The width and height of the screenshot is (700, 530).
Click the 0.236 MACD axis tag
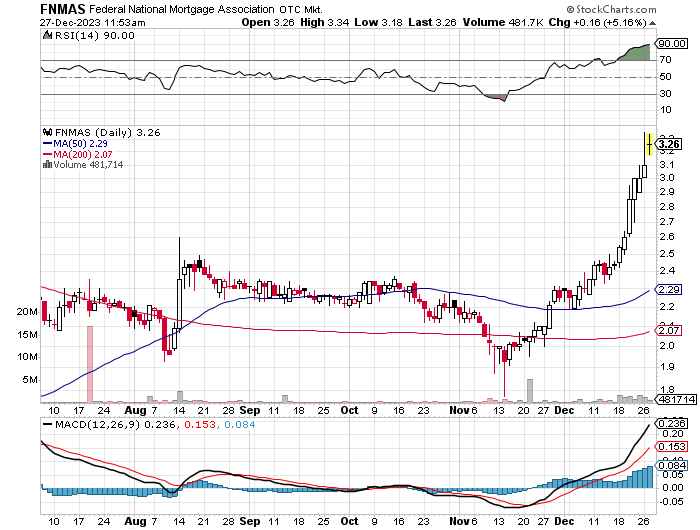[x=671, y=423]
